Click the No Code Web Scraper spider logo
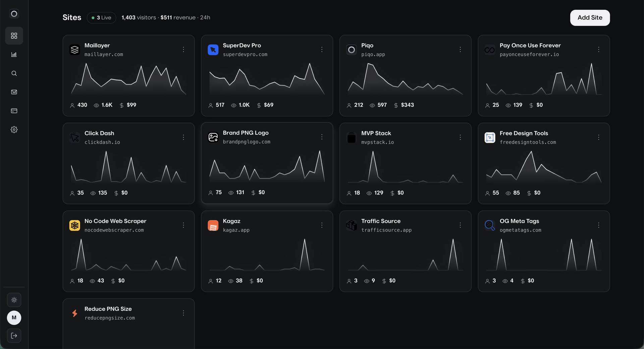The height and width of the screenshot is (349, 644). coord(75,225)
